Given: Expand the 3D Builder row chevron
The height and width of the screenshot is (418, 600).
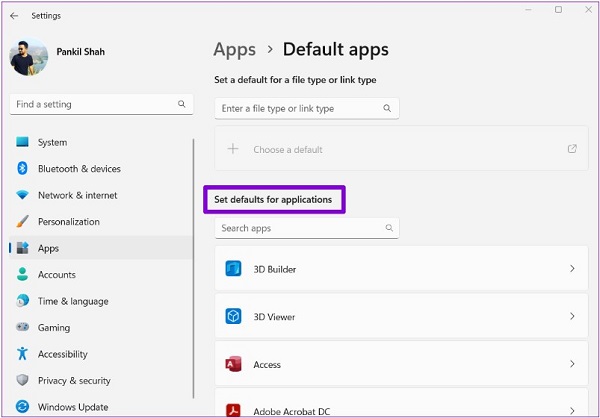Looking at the screenshot, I should click(572, 269).
